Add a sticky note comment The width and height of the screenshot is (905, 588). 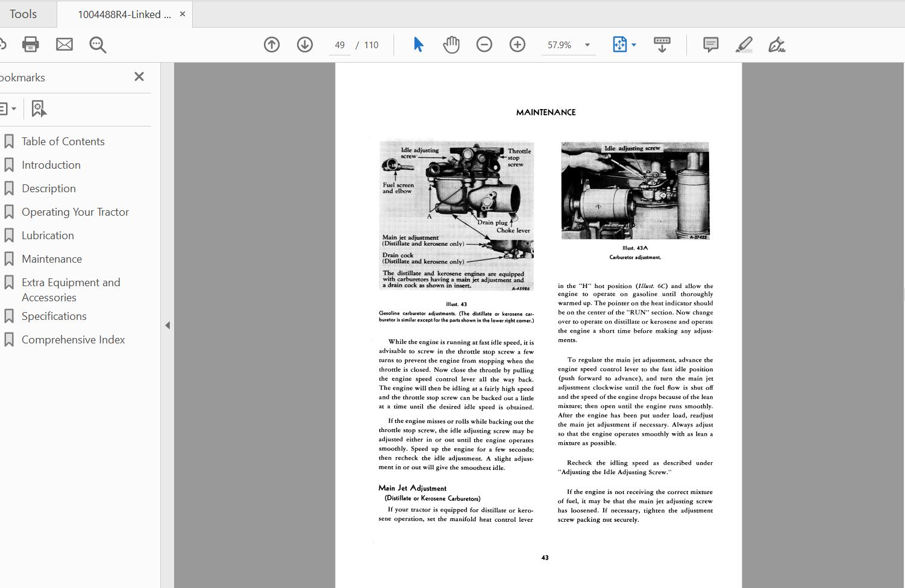point(711,45)
